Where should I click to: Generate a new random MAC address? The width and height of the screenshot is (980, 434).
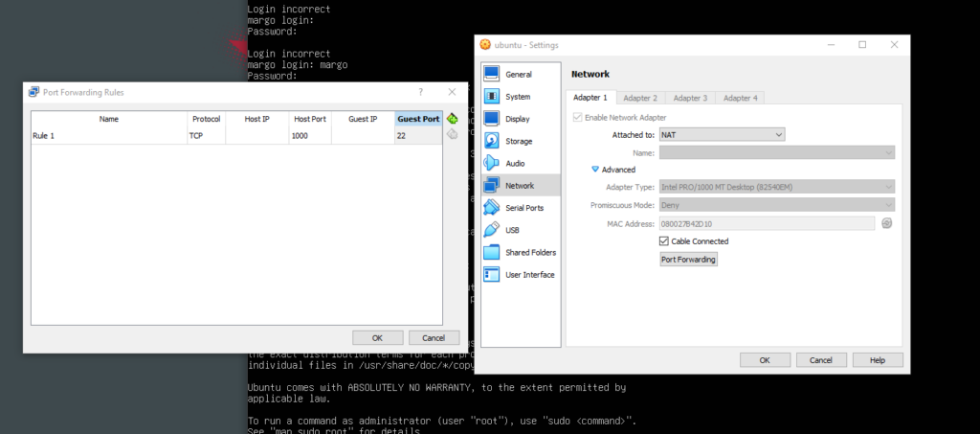(x=887, y=223)
